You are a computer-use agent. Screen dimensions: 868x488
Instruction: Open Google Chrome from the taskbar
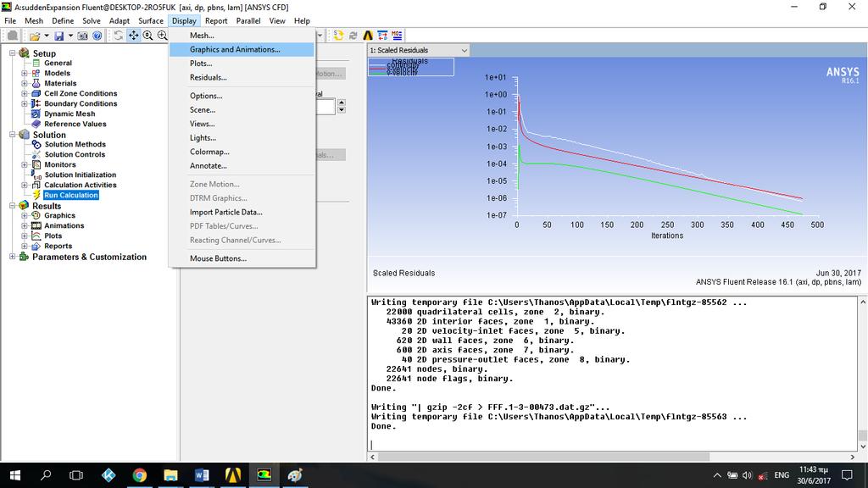point(140,475)
